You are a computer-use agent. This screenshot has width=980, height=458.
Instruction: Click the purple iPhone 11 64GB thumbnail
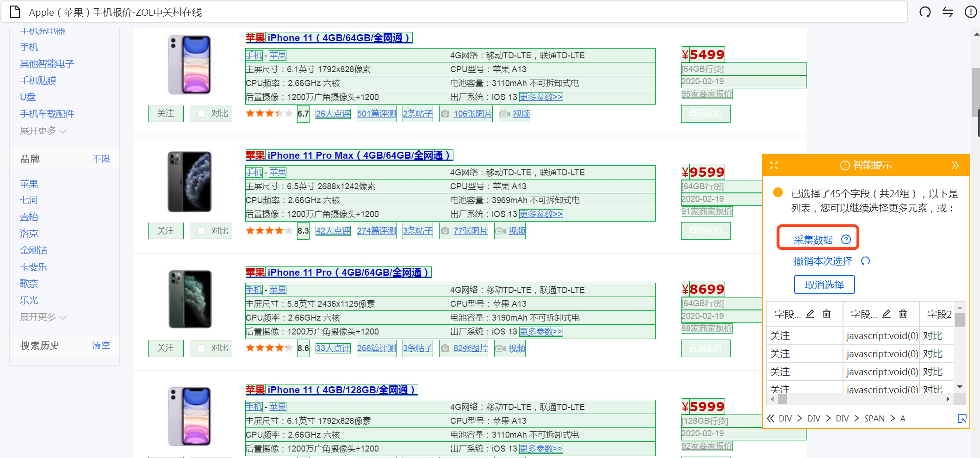point(189,65)
